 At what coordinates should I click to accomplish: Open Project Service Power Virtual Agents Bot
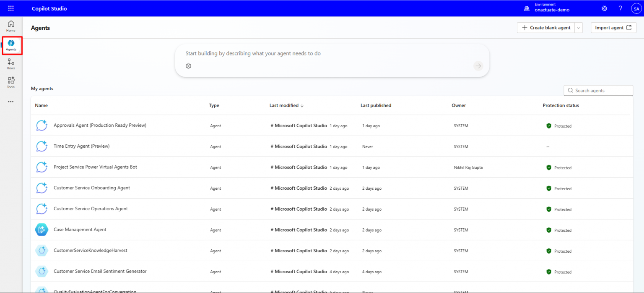tap(95, 167)
